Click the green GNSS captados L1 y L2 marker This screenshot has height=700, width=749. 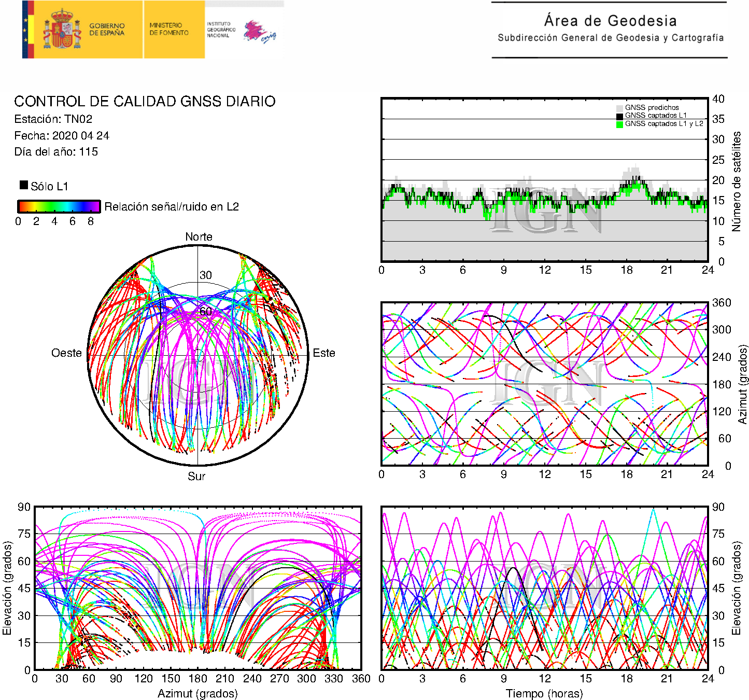pyautogui.click(x=619, y=124)
